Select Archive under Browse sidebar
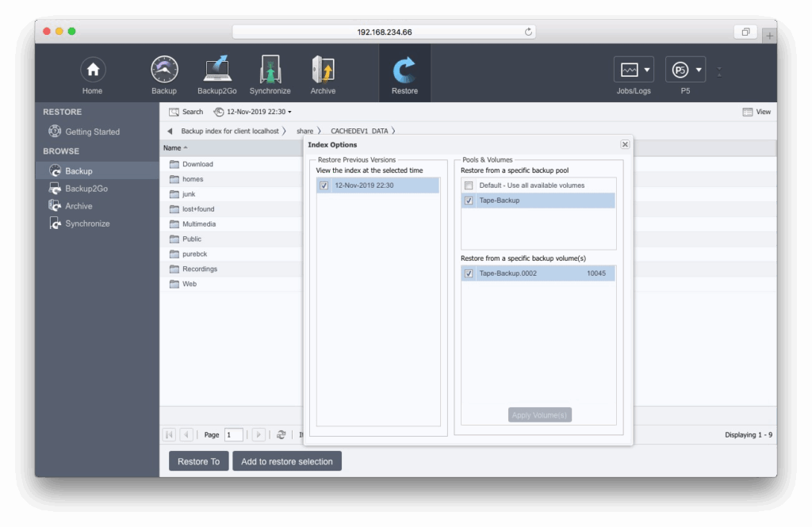Image resolution: width=812 pixels, height=527 pixels. [x=79, y=206]
